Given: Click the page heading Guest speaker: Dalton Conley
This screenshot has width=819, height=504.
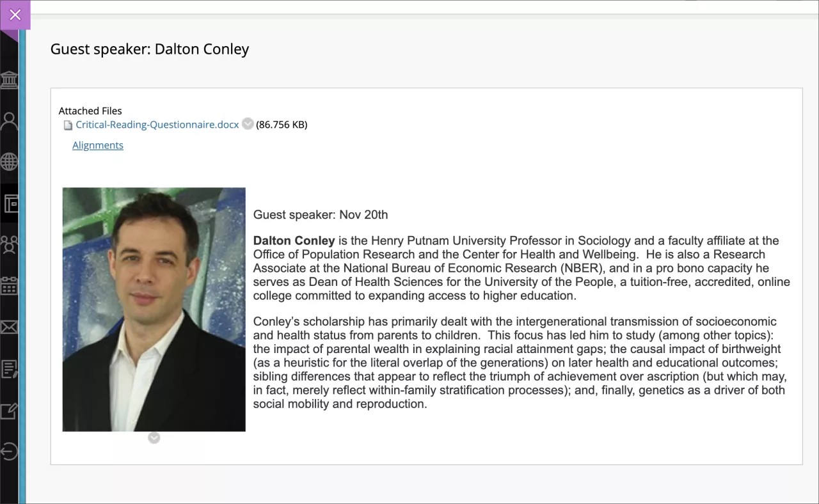Looking at the screenshot, I should pos(150,49).
